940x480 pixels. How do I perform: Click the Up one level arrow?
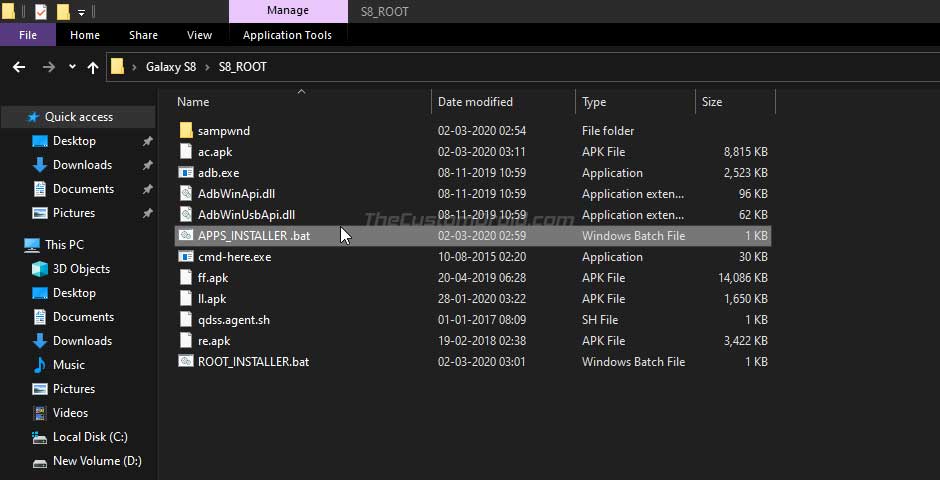(x=92, y=67)
